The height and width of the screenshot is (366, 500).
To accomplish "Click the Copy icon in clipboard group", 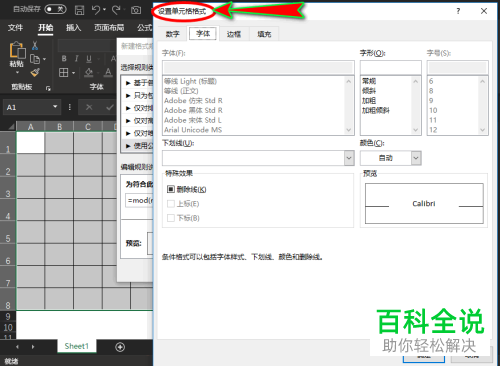I will 35,59.
